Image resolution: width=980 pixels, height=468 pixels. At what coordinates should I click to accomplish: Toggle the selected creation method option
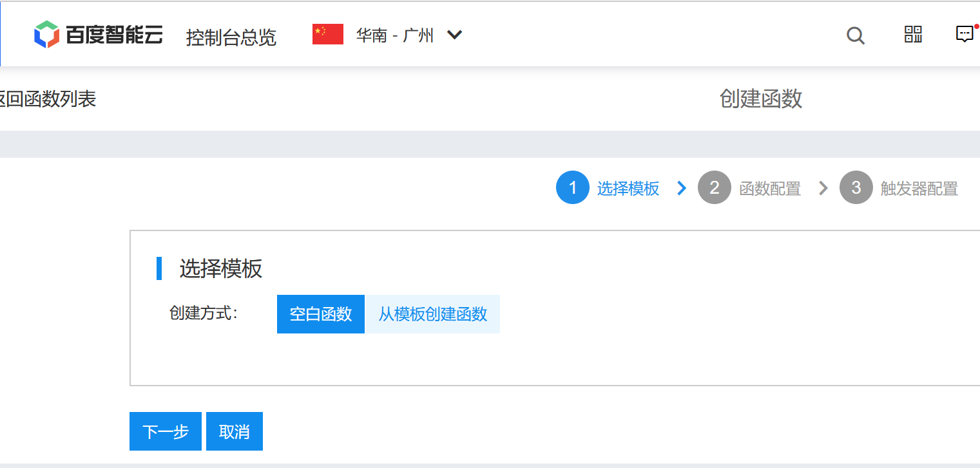point(320,314)
